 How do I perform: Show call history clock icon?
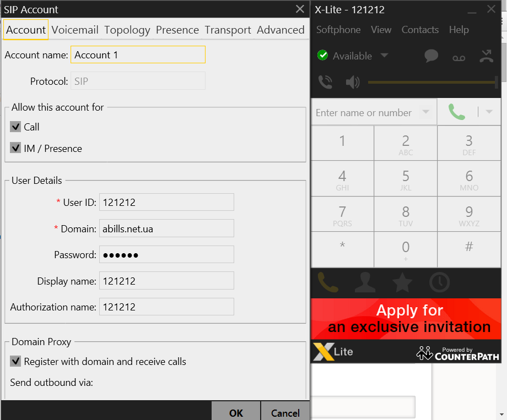point(439,282)
